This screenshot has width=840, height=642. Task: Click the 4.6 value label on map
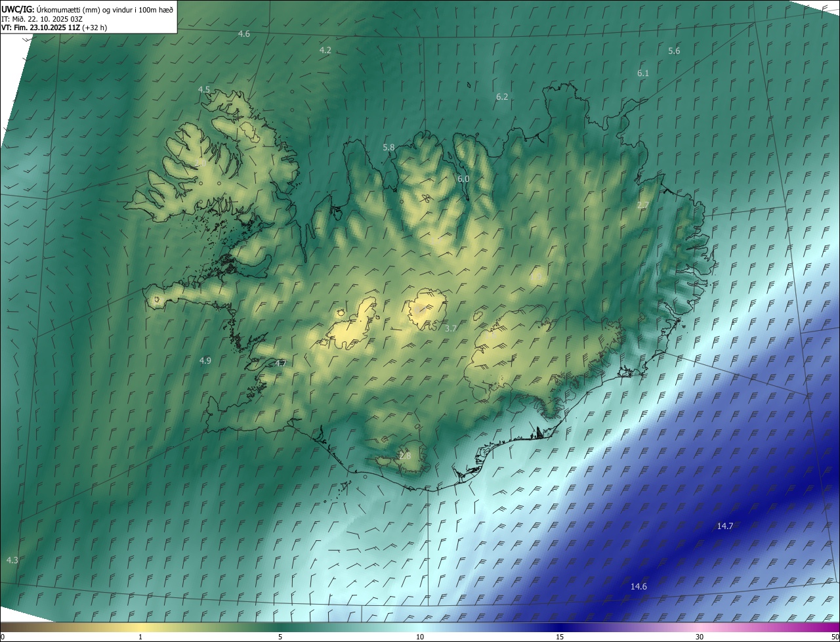click(x=244, y=33)
